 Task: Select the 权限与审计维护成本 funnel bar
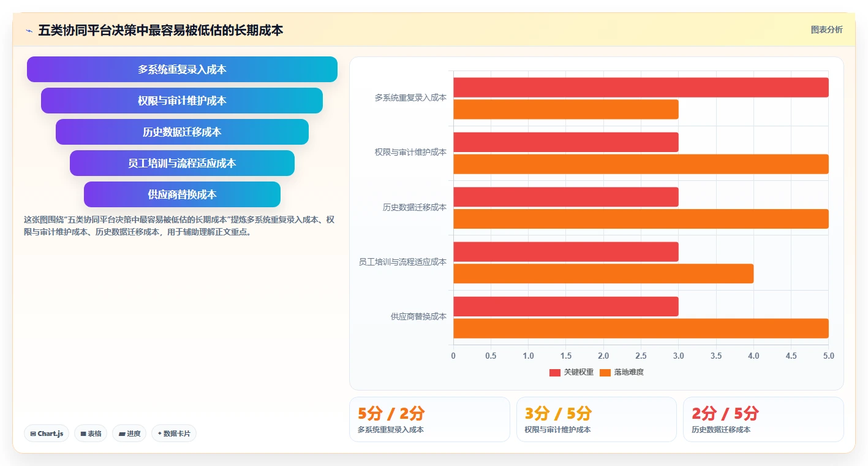tap(182, 101)
